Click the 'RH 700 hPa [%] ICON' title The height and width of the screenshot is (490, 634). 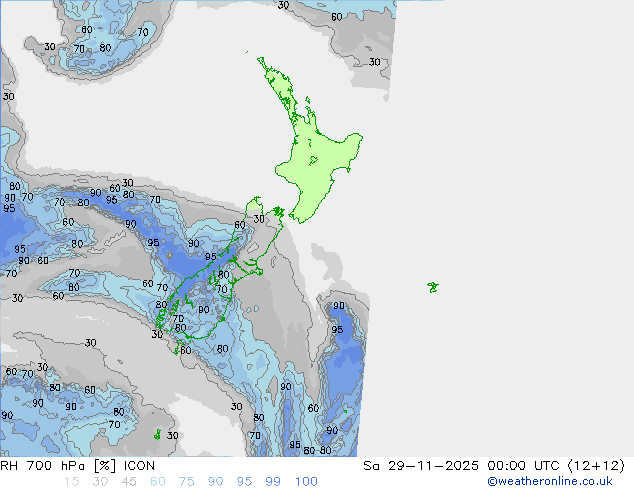point(77,466)
